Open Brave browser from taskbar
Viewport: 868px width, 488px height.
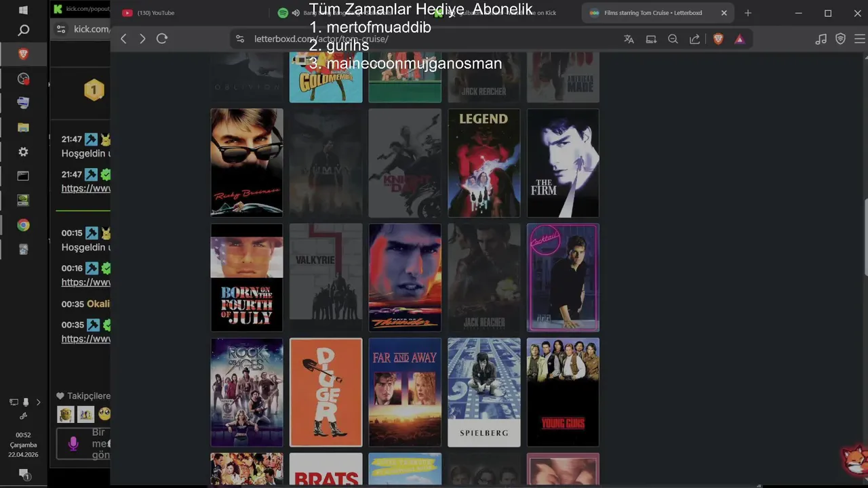coord(23,54)
